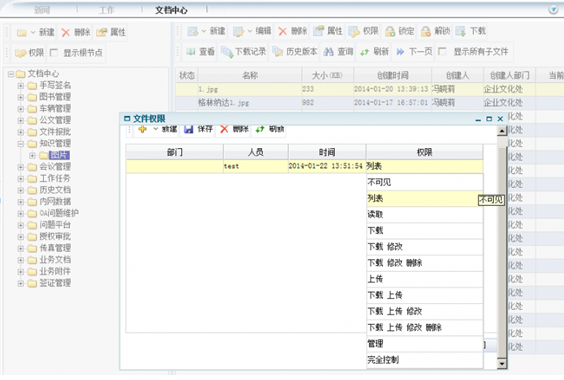Viewport: 564px width, 380px height.
Task: Click the 查询 binoculars search icon
Action: point(328,52)
